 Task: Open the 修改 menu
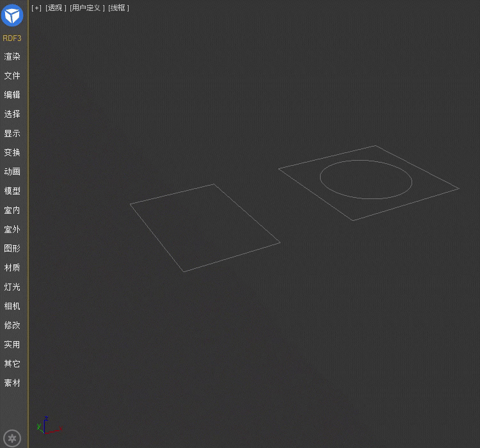pos(12,325)
